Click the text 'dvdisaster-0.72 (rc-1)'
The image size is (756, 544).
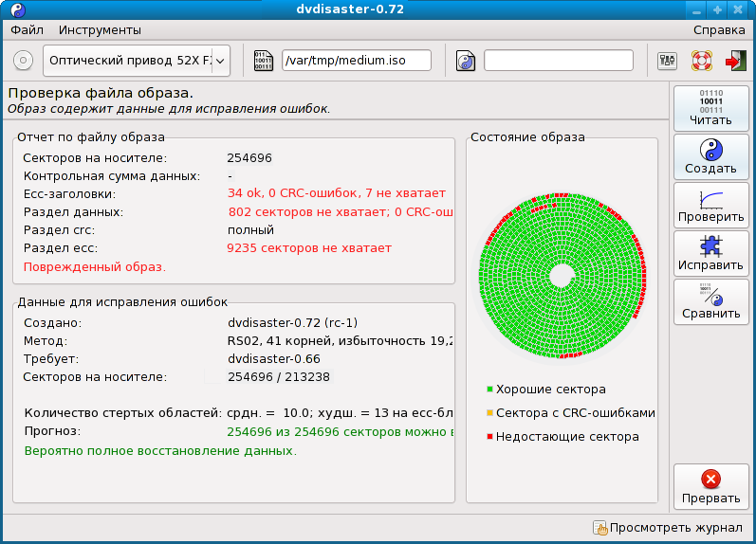click(292, 323)
